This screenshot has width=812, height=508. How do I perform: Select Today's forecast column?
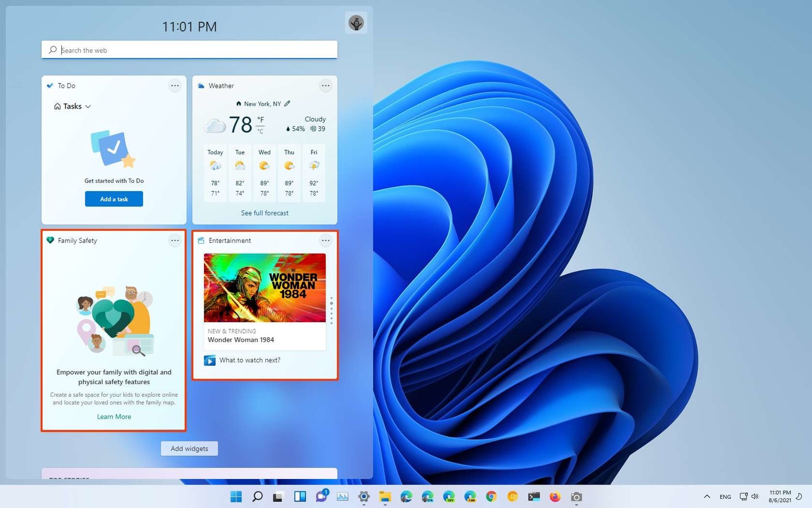click(x=215, y=174)
